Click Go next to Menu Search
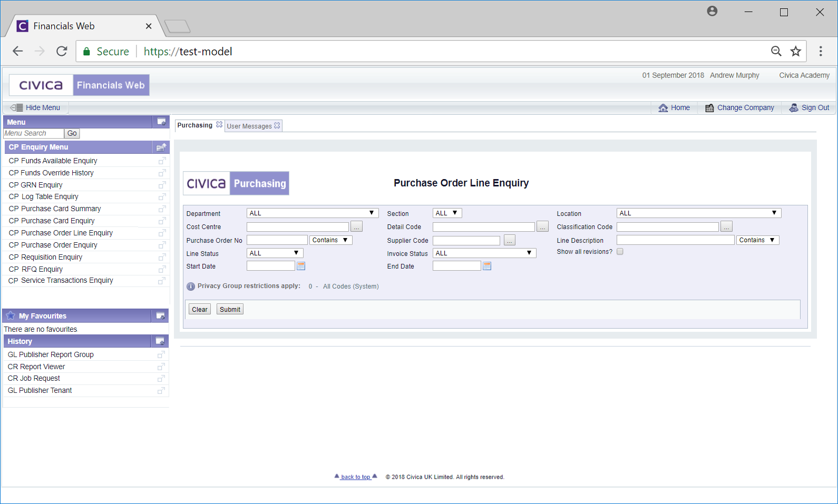The width and height of the screenshot is (838, 504). [x=72, y=133]
